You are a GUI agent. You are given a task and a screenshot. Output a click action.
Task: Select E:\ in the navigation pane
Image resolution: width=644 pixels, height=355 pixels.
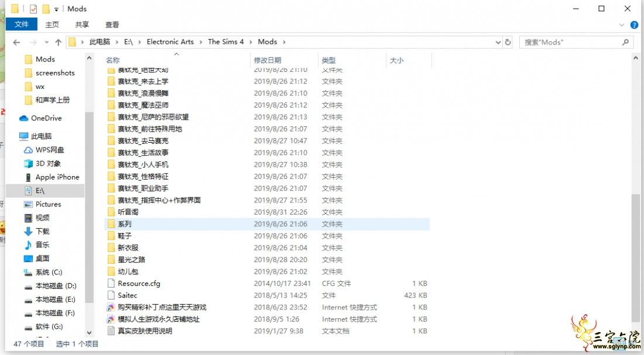40,191
